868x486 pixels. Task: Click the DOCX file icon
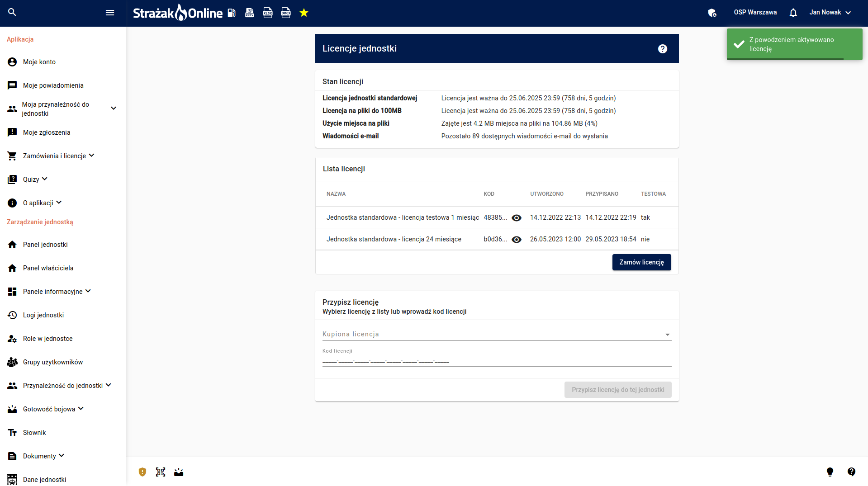[x=286, y=13]
